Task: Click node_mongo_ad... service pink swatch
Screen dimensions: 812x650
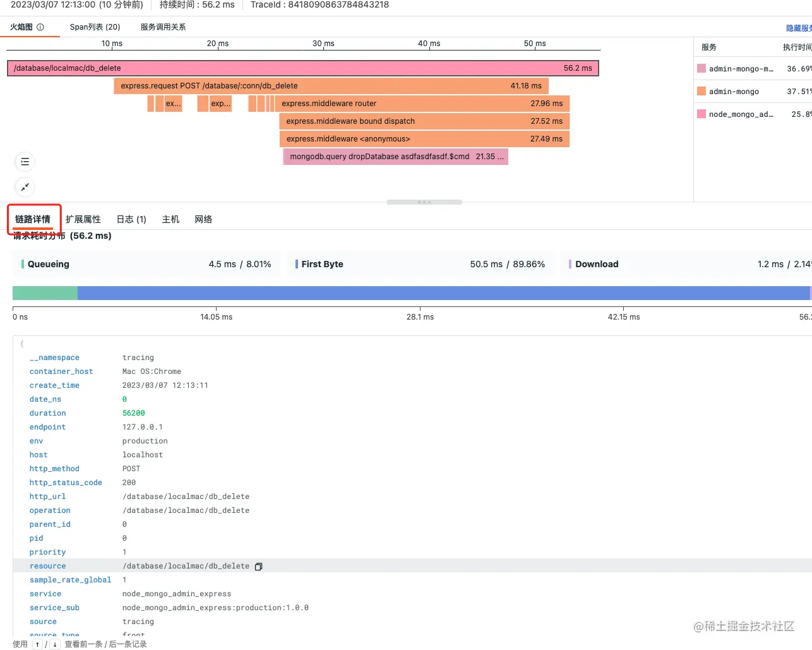Action: coord(702,114)
